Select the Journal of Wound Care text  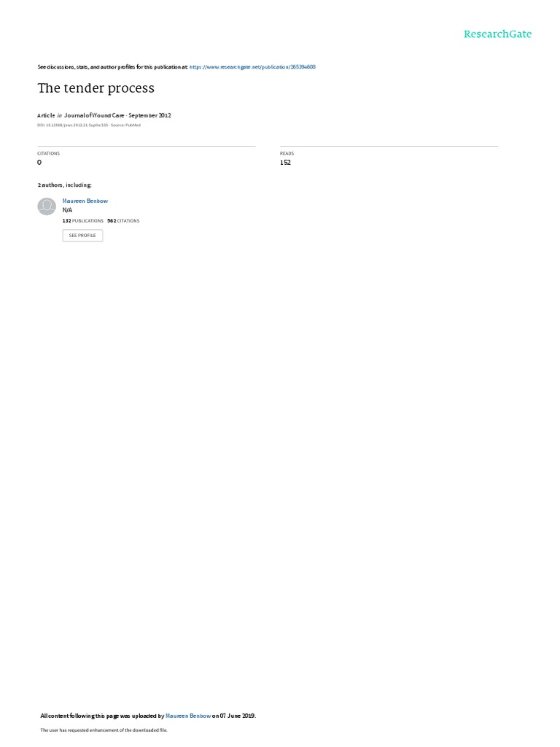(x=94, y=115)
